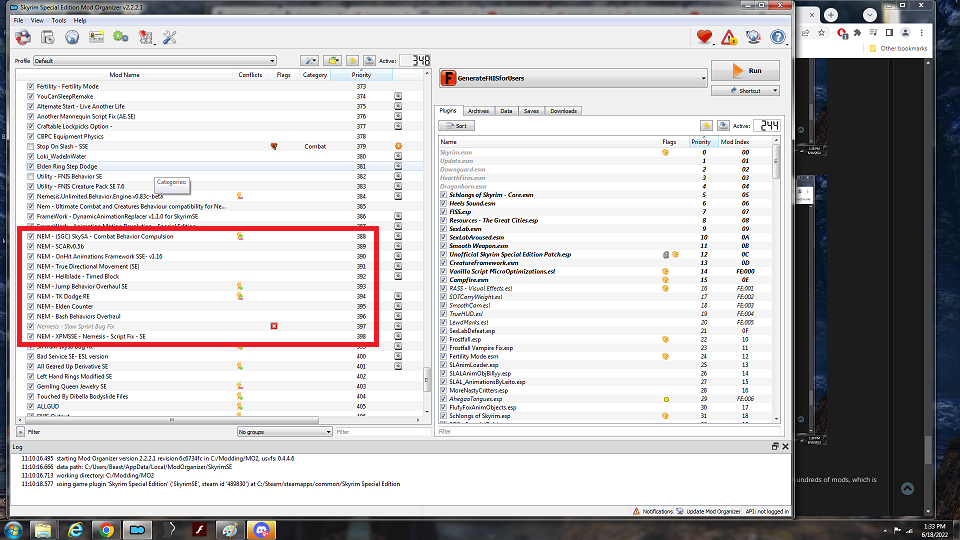Open Google Chrome from the taskbar
This screenshot has height=540, width=960.
tap(107, 530)
